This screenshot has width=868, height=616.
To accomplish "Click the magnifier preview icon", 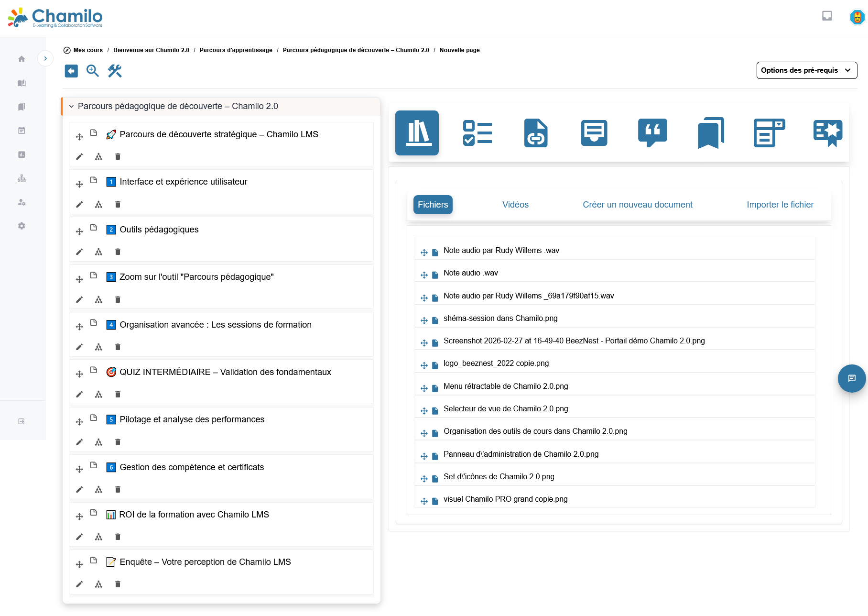I will pyautogui.click(x=93, y=71).
